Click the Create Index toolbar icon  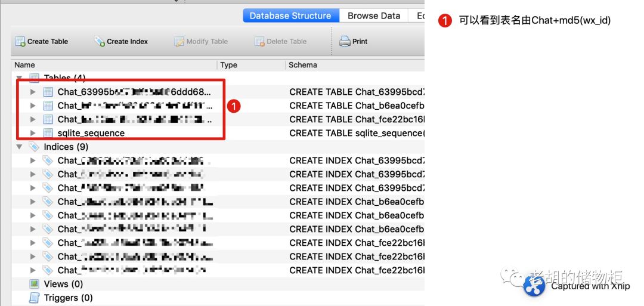click(x=100, y=42)
